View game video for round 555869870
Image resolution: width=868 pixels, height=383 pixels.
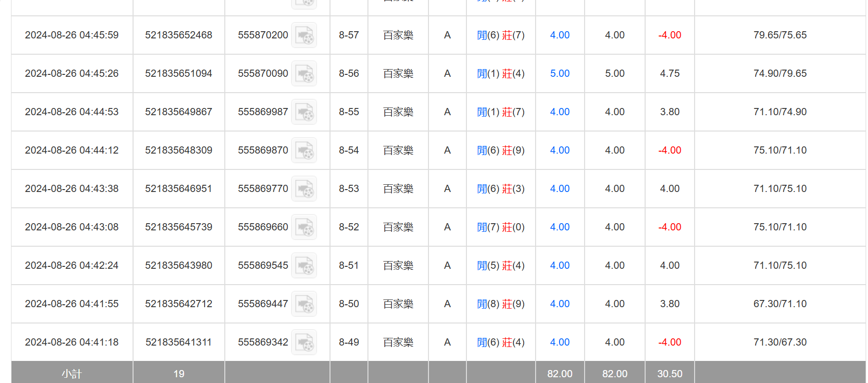point(304,150)
